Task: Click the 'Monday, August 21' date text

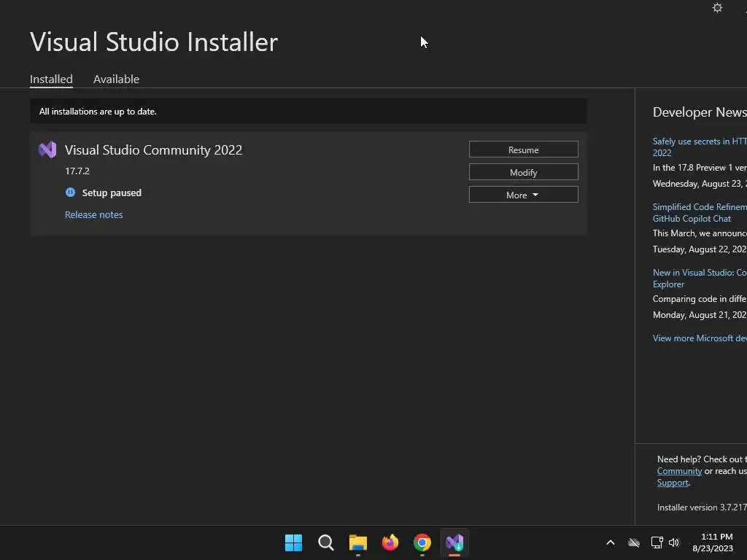Action: (x=700, y=315)
